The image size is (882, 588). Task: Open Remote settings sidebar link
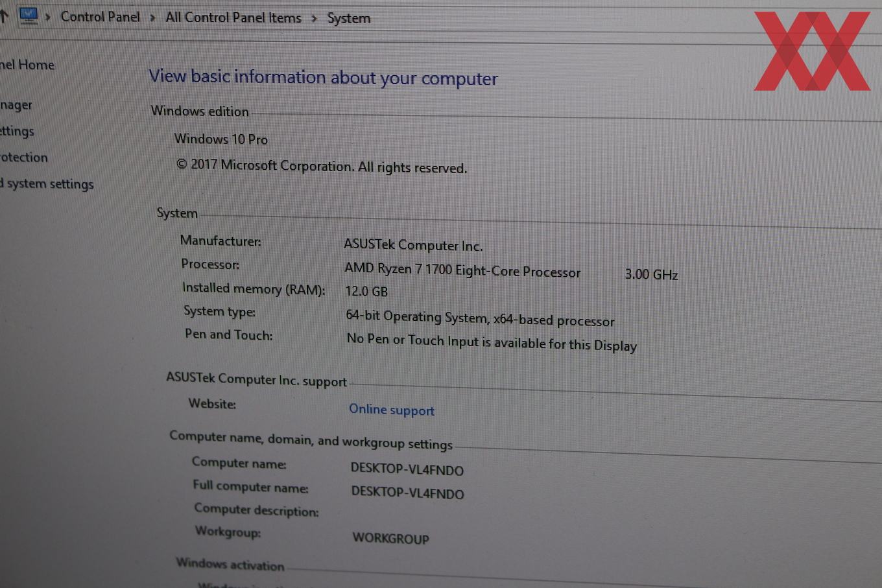[x=18, y=131]
